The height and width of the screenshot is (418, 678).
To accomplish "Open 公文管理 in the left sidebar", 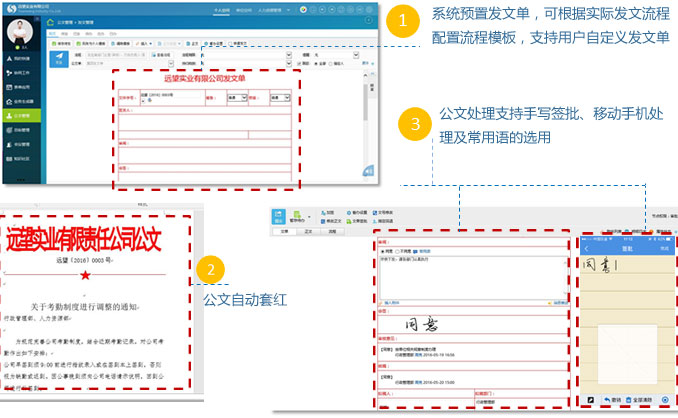I will tap(21, 115).
